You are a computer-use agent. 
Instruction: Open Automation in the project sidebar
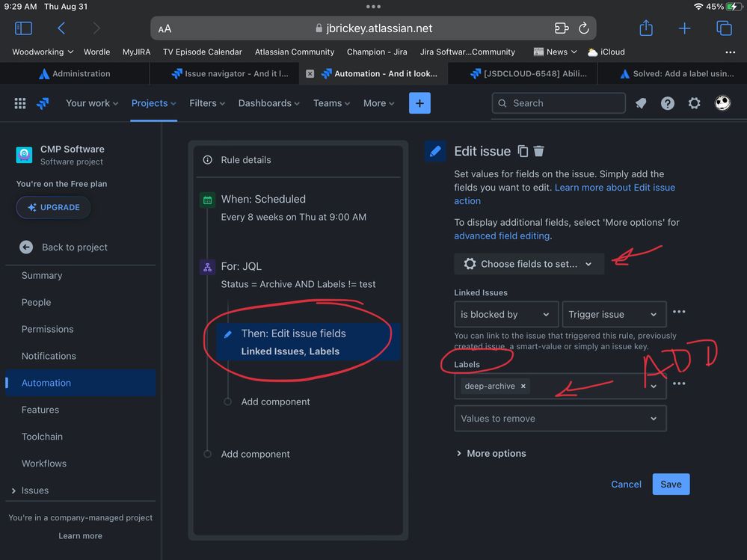[x=81, y=383]
